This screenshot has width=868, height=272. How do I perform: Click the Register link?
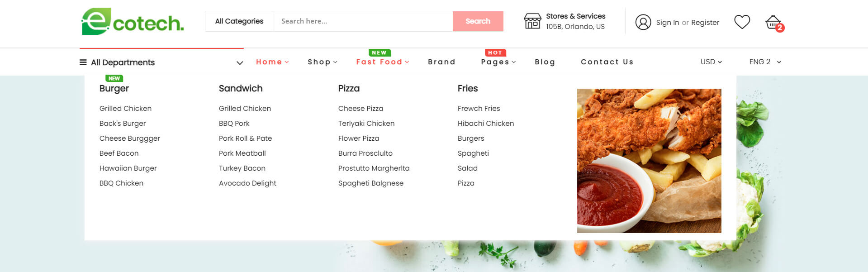705,23
